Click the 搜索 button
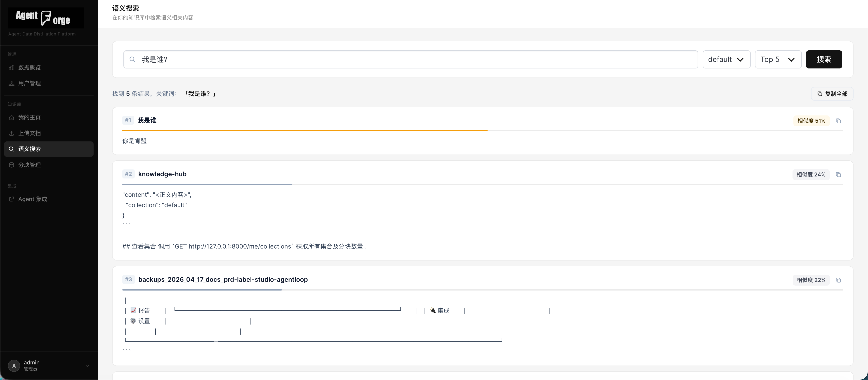Viewport: 868px width, 380px height. point(824,59)
